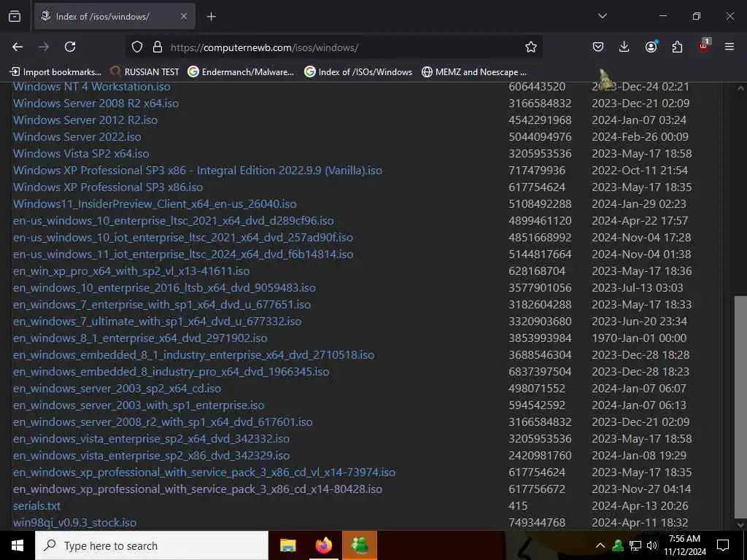
Task: Open windows_embedded_8_1_industry_enterprise link
Action: 193,355
